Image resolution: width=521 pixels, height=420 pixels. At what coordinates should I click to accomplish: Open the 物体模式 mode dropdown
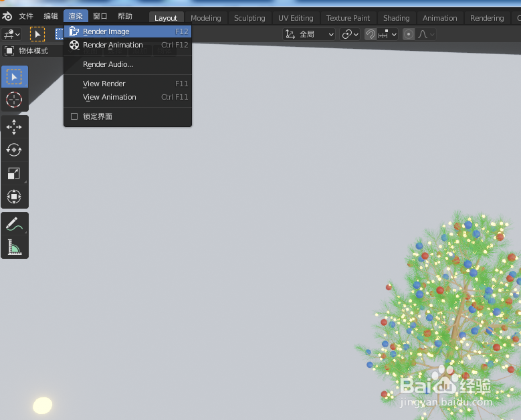click(33, 51)
